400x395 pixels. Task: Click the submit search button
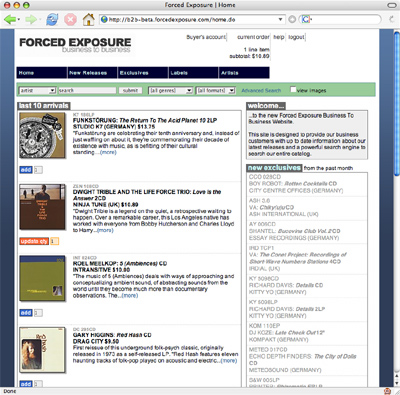point(130,90)
